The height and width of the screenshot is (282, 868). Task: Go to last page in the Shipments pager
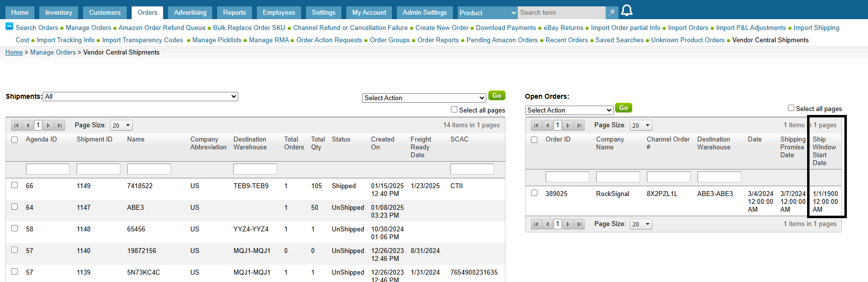[x=59, y=125]
